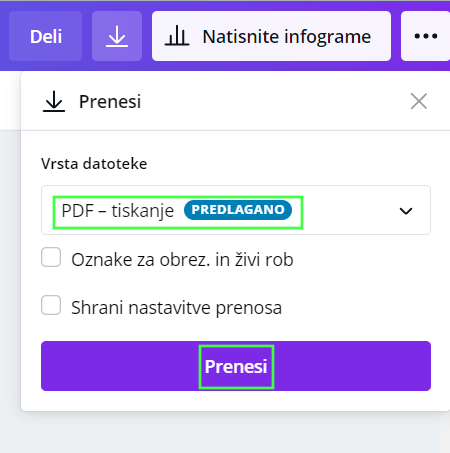Click the Natisnite infograme button
This screenshot has height=453, width=450.
(x=271, y=36)
